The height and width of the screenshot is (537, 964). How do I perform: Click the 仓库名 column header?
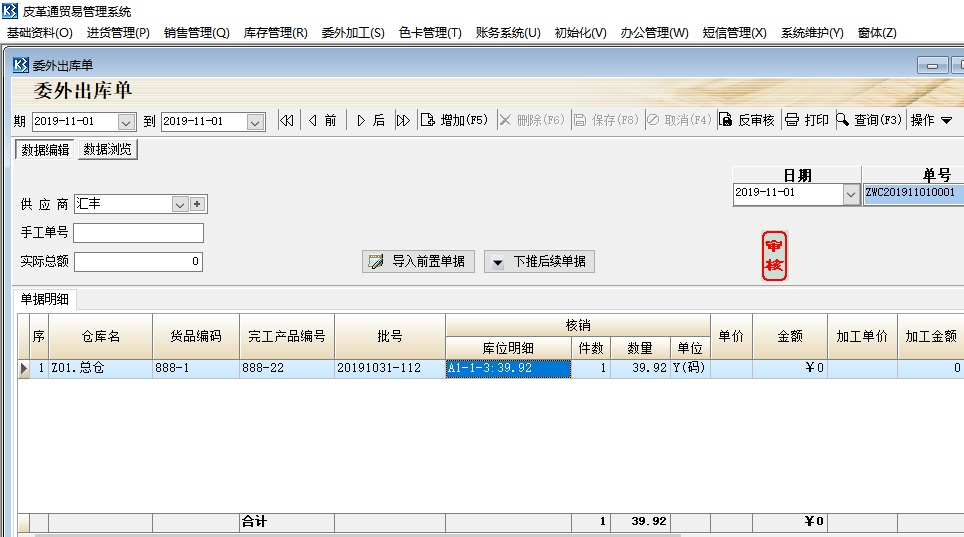pos(101,336)
